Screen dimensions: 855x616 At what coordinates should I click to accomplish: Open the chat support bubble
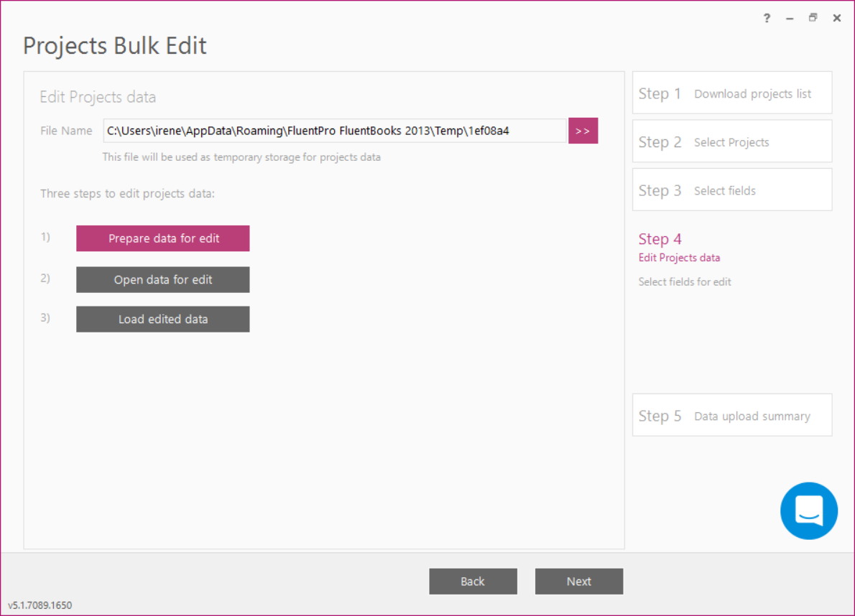click(x=809, y=510)
